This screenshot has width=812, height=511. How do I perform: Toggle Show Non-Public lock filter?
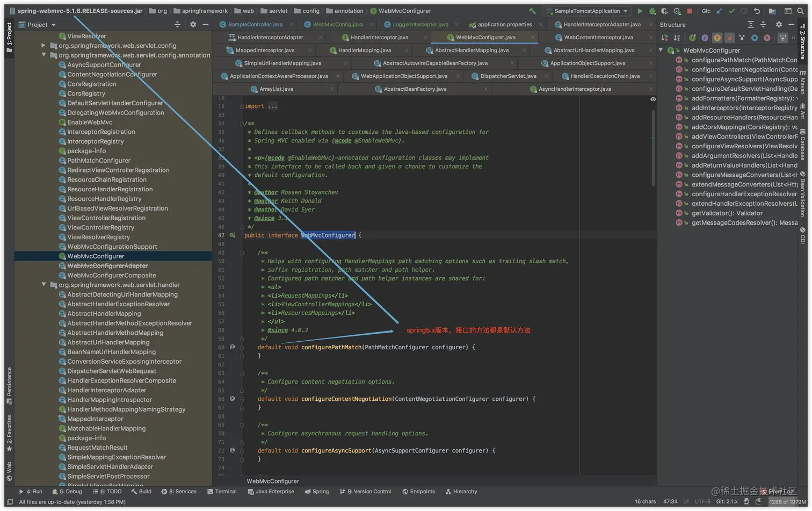pos(729,38)
